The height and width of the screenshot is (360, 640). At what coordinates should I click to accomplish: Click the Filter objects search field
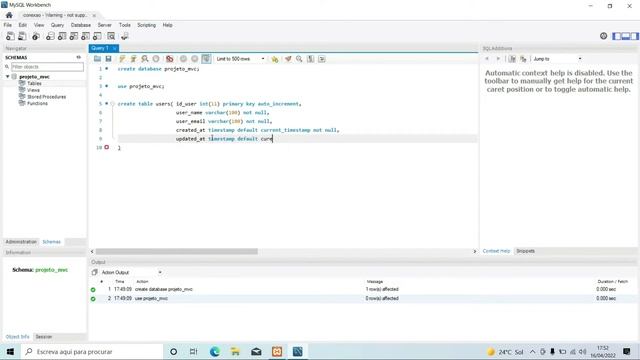pos(47,67)
